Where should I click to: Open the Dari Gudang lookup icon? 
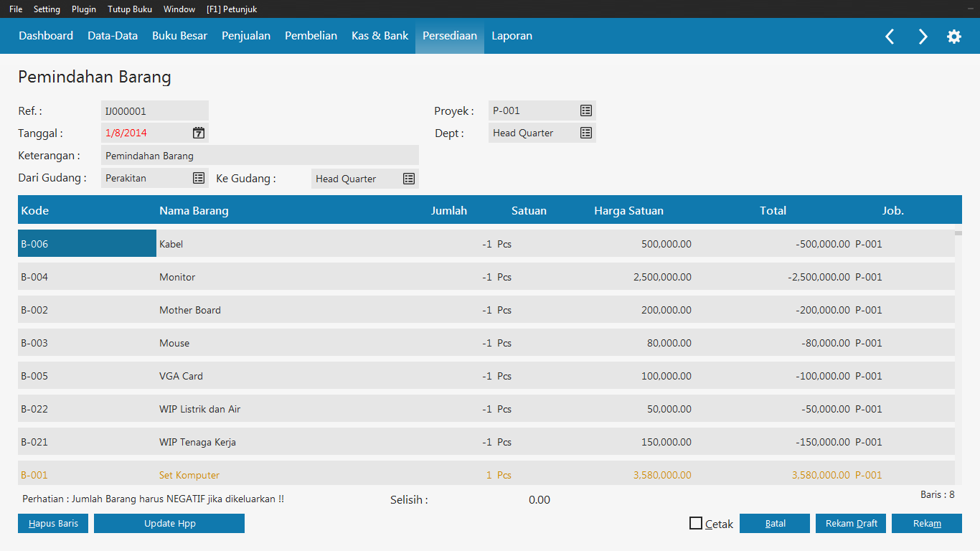point(199,178)
